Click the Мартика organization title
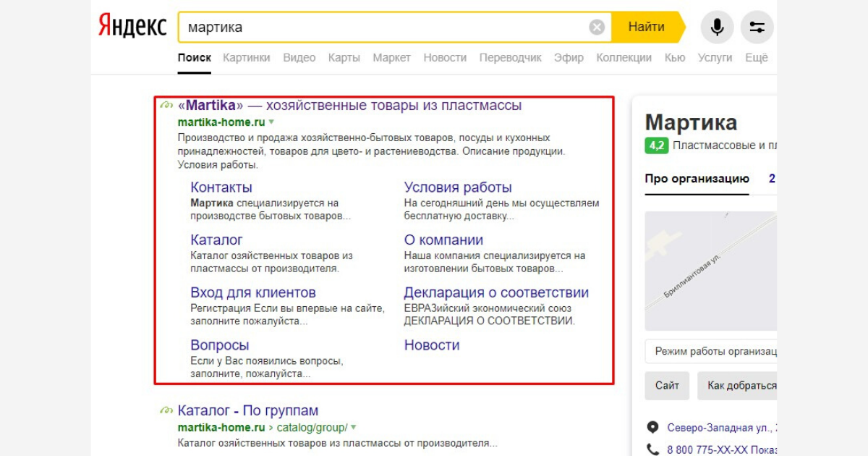This screenshot has height=456, width=868. 691,122
